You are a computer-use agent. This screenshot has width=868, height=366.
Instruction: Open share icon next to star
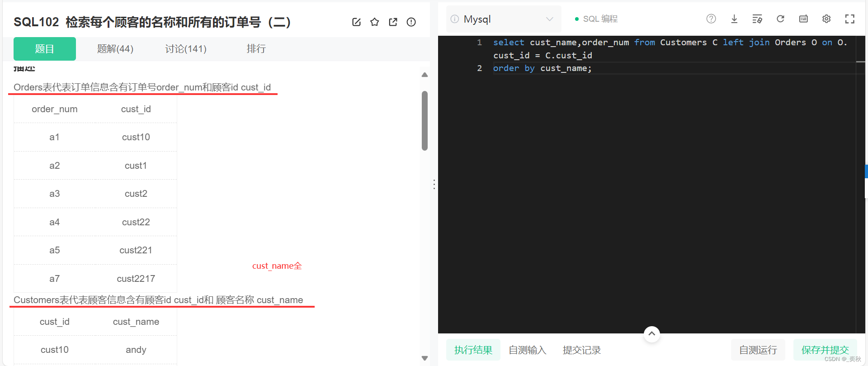(x=393, y=22)
